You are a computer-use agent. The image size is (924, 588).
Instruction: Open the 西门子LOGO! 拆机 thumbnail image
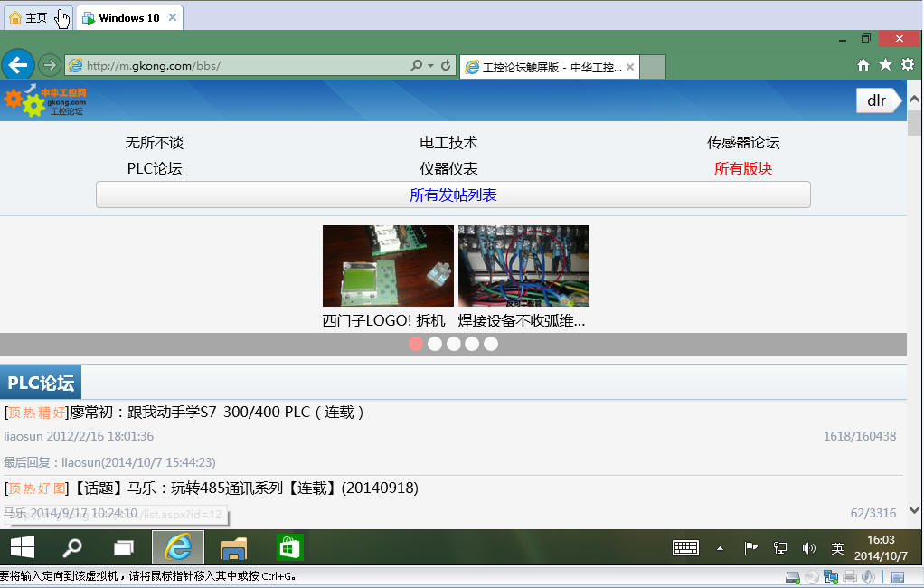(x=389, y=266)
